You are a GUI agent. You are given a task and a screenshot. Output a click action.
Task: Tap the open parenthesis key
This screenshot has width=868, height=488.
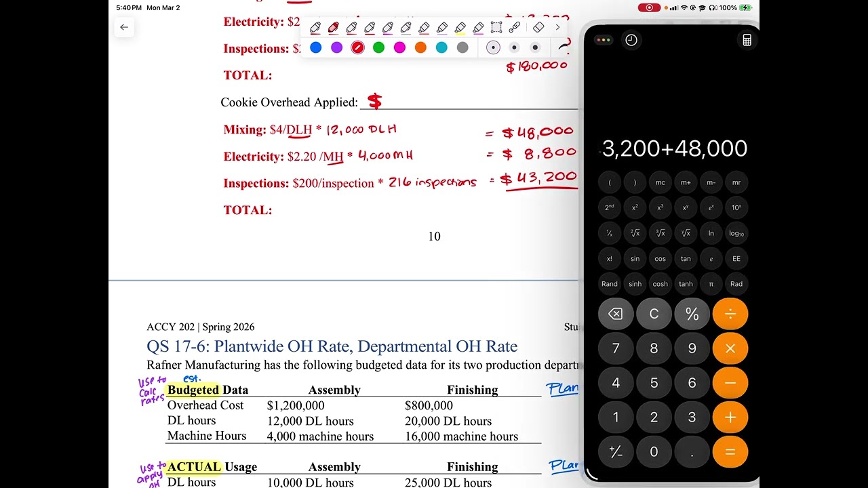pyautogui.click(x=610, y=182)
